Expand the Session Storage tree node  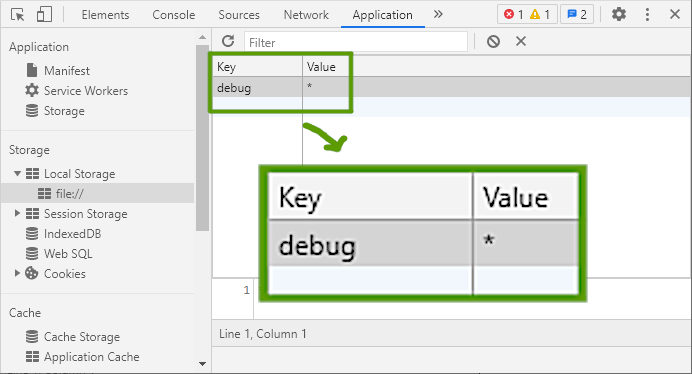point(17,213)
